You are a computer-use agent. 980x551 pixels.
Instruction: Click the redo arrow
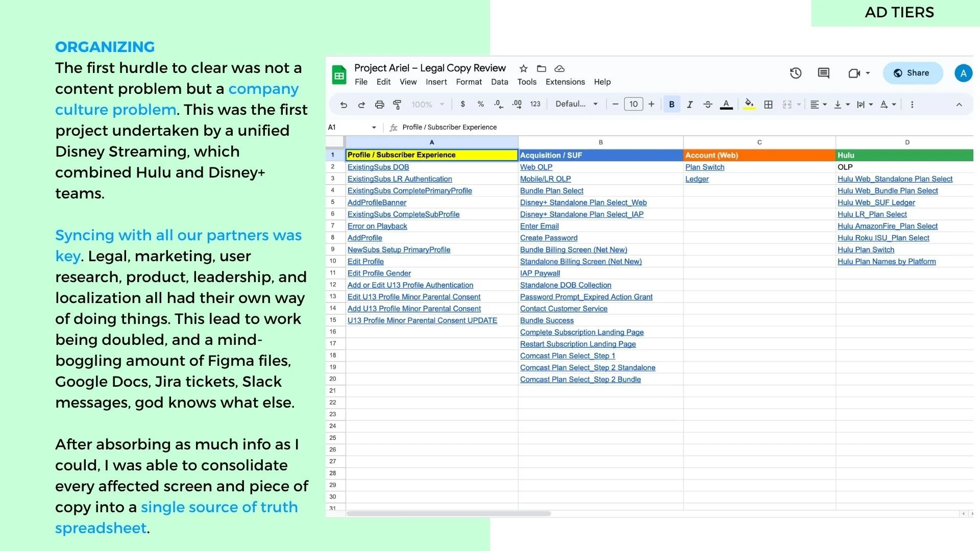(361, 105)
